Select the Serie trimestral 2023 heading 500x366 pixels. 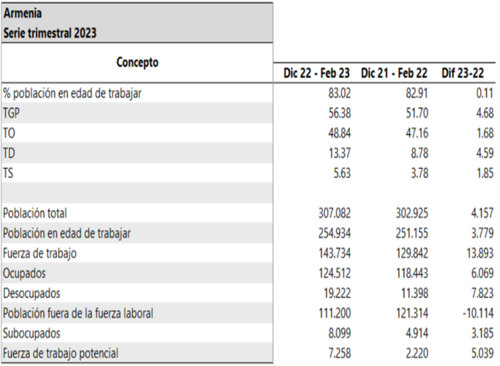click(50, 33)
